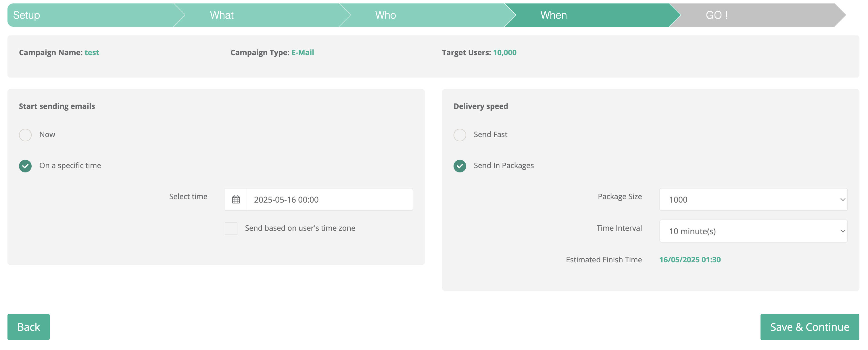Open the Package Size dropdown
The image size is (868, 350).
[753, 199]
